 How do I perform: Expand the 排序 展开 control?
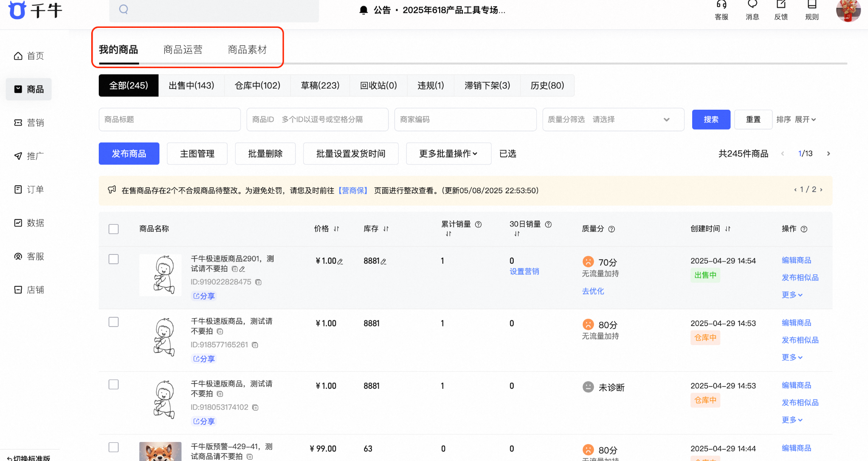pyautogui.click(x=805, y=119)
